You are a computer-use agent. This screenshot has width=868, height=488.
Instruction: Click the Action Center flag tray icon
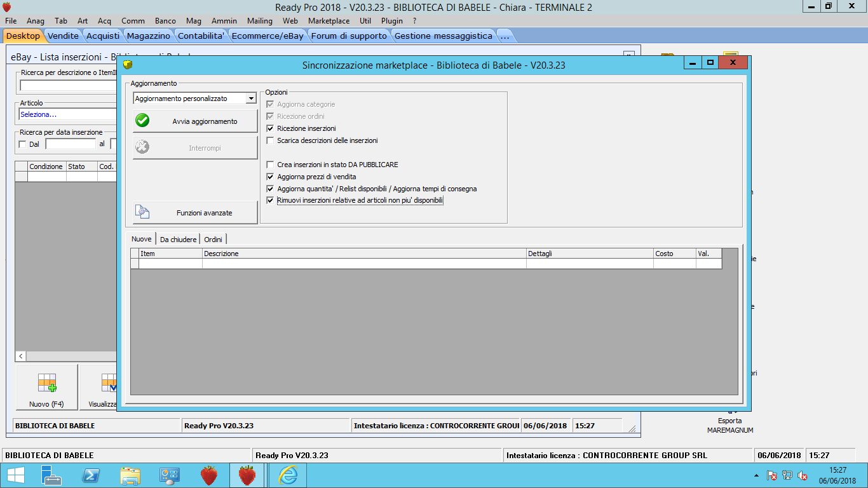click(x=772, y=475)
